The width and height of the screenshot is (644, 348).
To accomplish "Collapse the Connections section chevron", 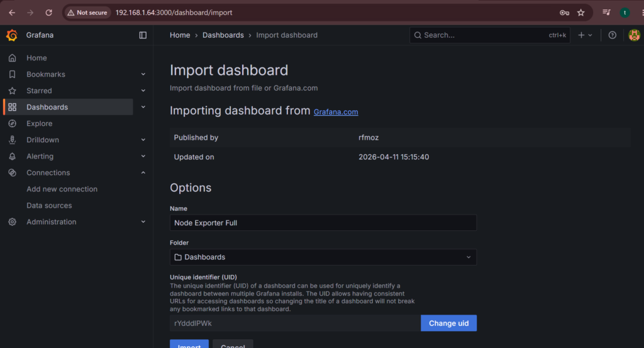I will 143,173.
